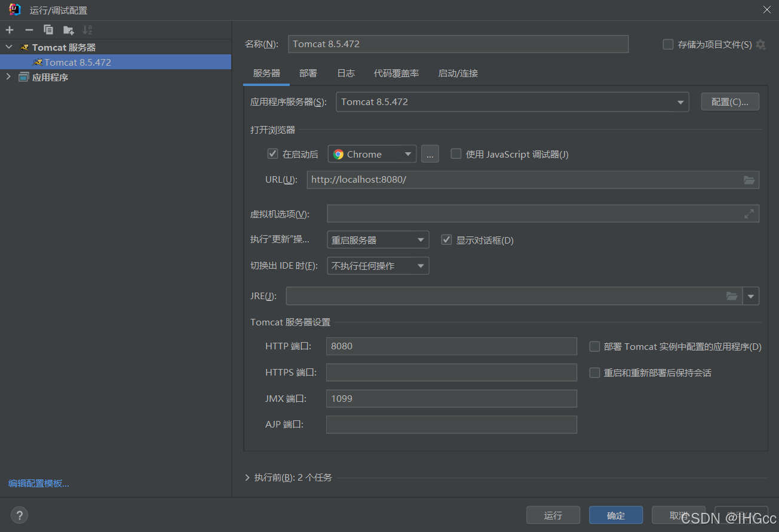The image size is (779, 532).
Task: Click the gear icon next to 存储为项目文件
Action: point(760,44)
